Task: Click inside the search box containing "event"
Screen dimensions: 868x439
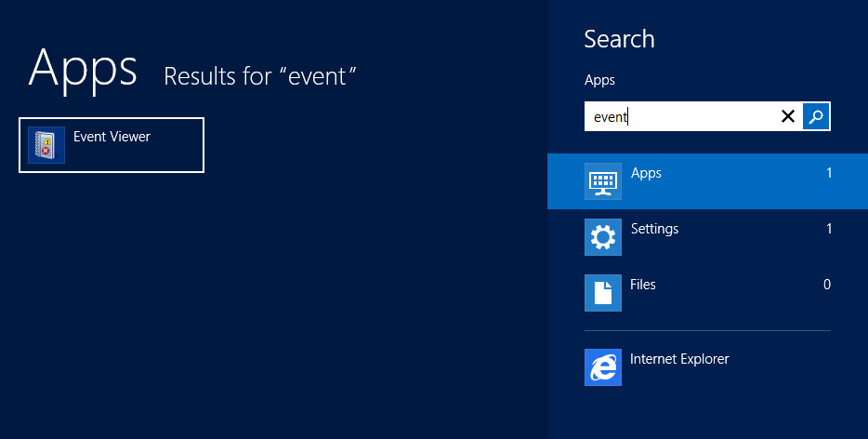Action: click(678, 116)
